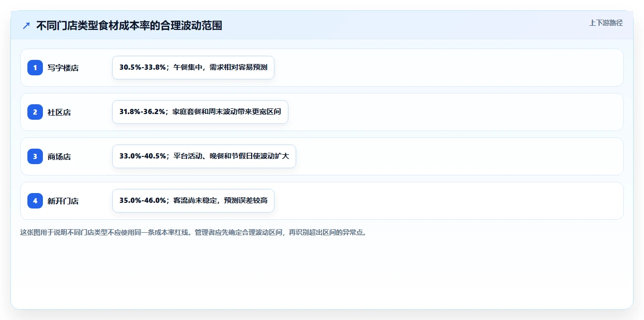
Task: Select the number 3 badge for 商场店
Action: click(35, 156)
